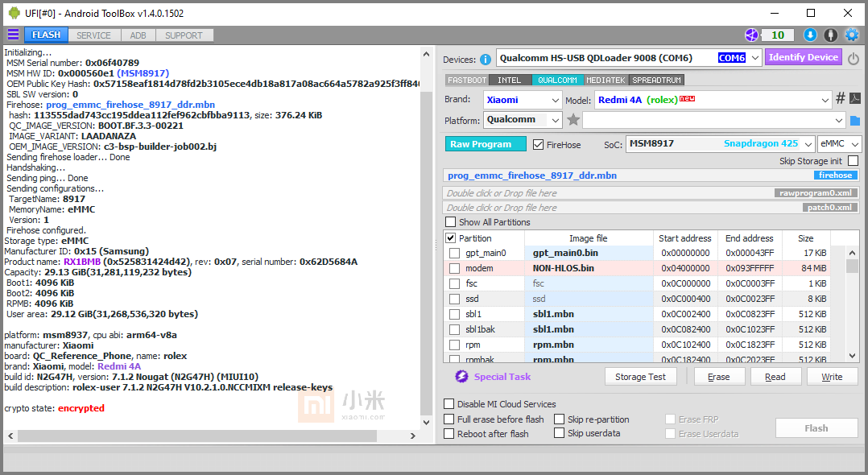Check the sbl1 partition checkbox
Viewport: 868px width, 475px height.
(454, 314)
